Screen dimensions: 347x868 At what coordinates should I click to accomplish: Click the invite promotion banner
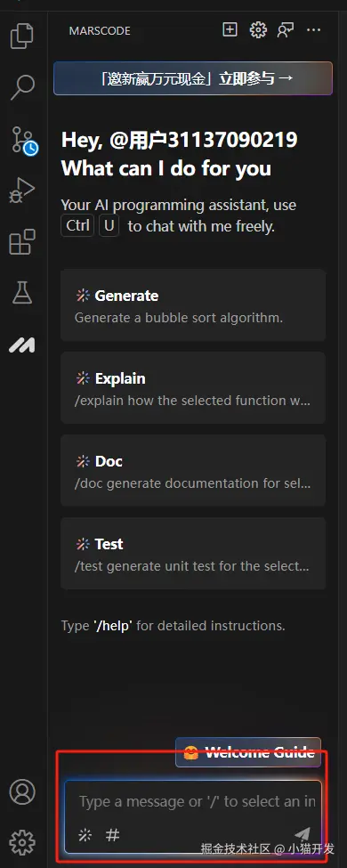(x=192, y=78)
